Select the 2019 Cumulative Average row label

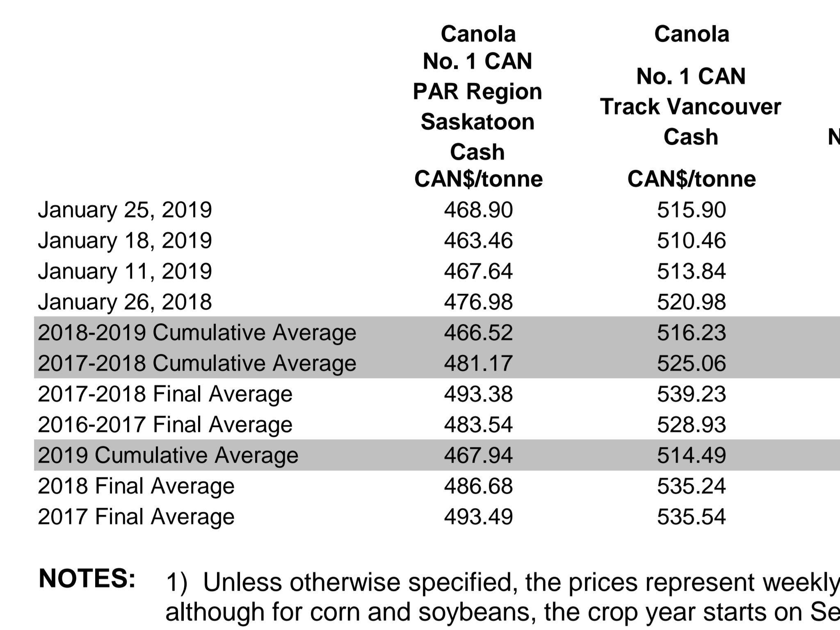point(168,455)
